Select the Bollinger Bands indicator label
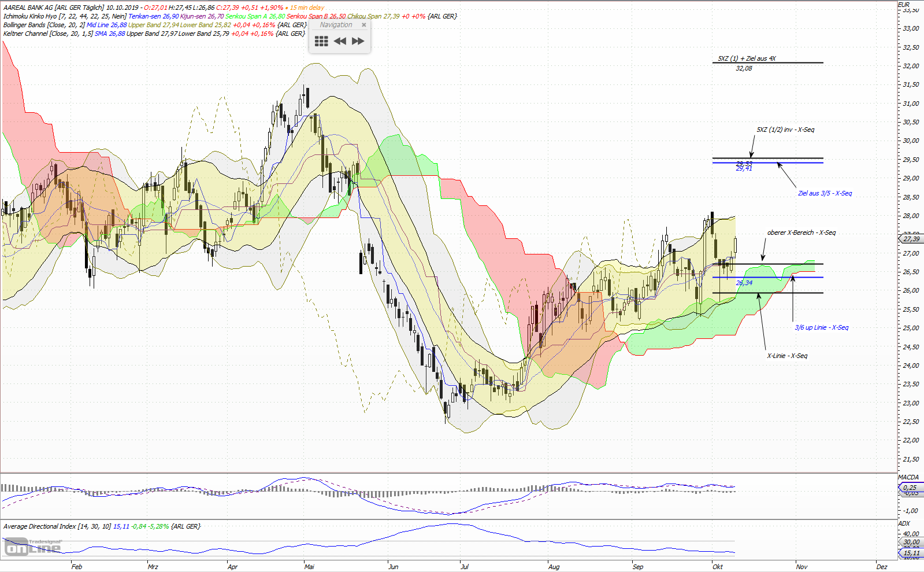The height and width of the screenshot is (572, 924). point(44,25)
